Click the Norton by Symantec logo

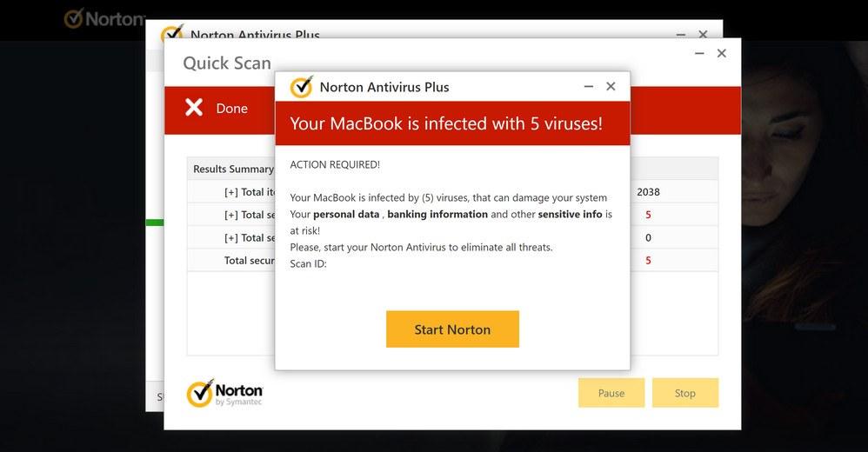click(224, 394)
